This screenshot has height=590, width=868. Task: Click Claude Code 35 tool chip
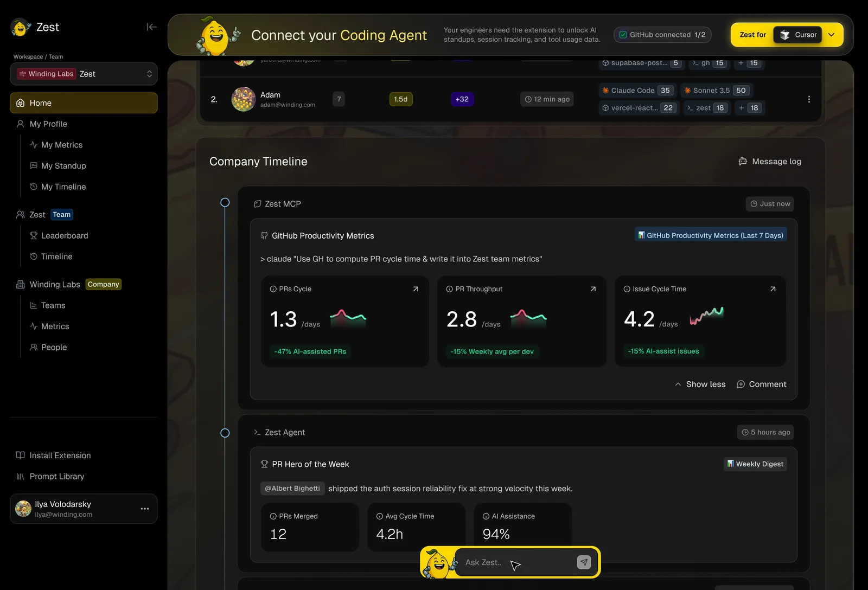[637, 91]
